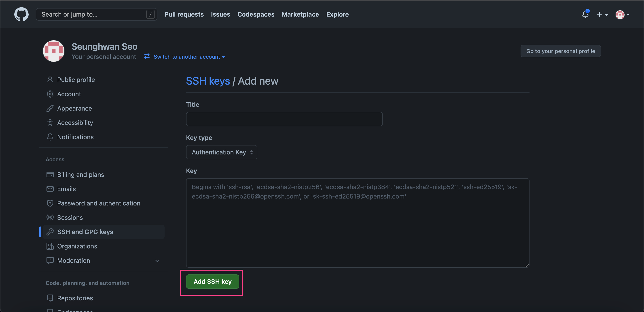This screenshot has width=644, height=312.
Task: Click the broadcast icon next to Sessions
Action: click(50, 217)
